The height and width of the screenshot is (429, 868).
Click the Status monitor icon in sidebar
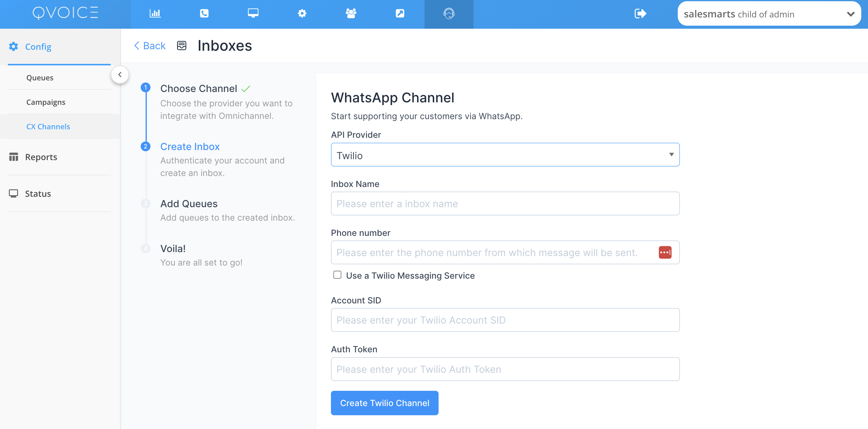point(13,194)
